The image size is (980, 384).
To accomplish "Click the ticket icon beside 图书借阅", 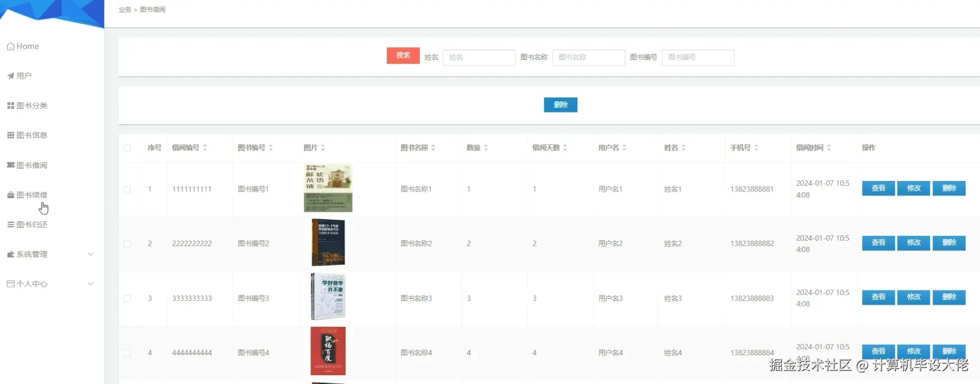I will coord(11,165).
